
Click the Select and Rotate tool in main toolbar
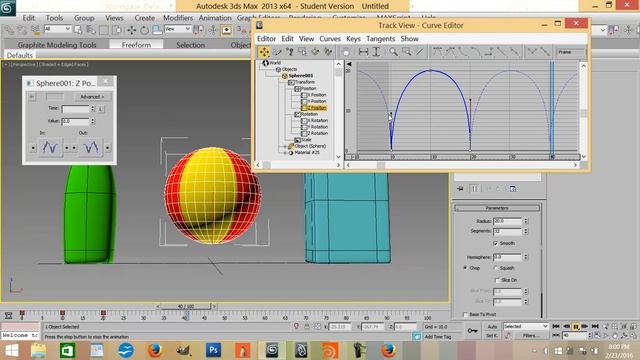pyautogui.click(x=144, y=30)
